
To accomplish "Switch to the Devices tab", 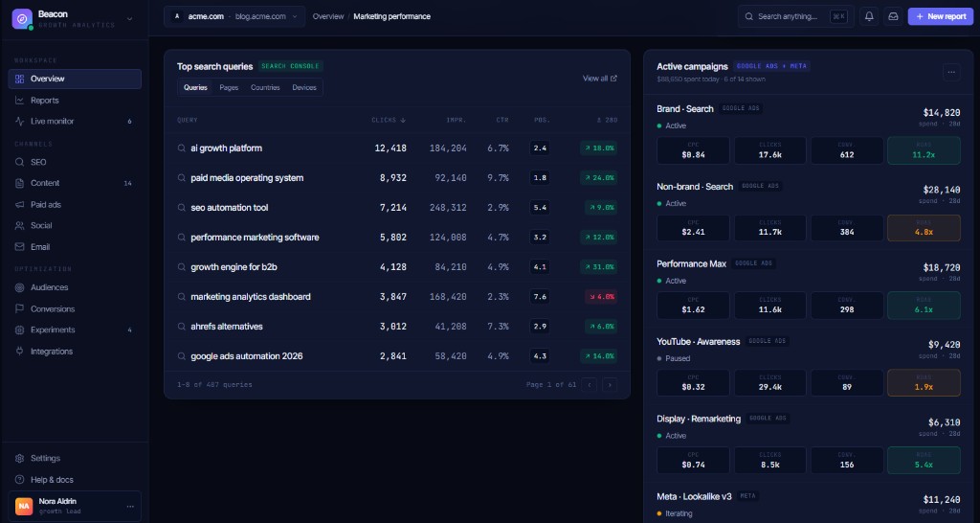I will (x=304, y=87).
